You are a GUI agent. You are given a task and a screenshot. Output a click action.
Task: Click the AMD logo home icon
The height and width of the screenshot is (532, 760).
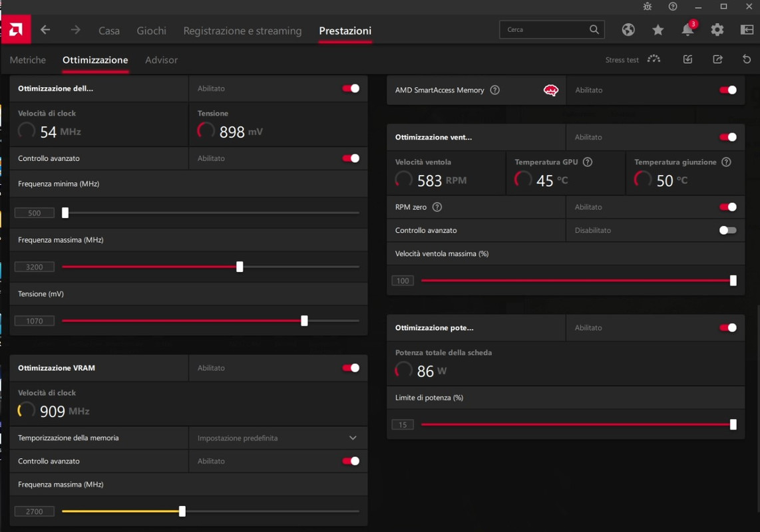point(16,29)
